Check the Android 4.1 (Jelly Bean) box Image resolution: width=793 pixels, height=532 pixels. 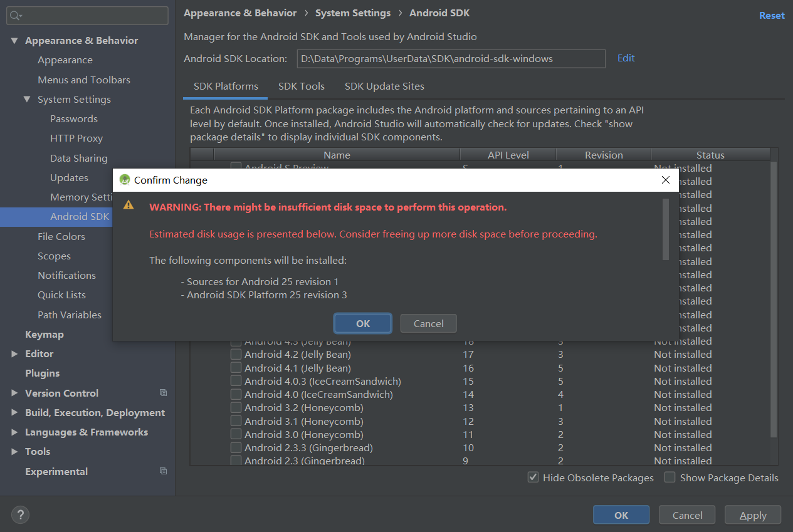[x=236, y=368]
